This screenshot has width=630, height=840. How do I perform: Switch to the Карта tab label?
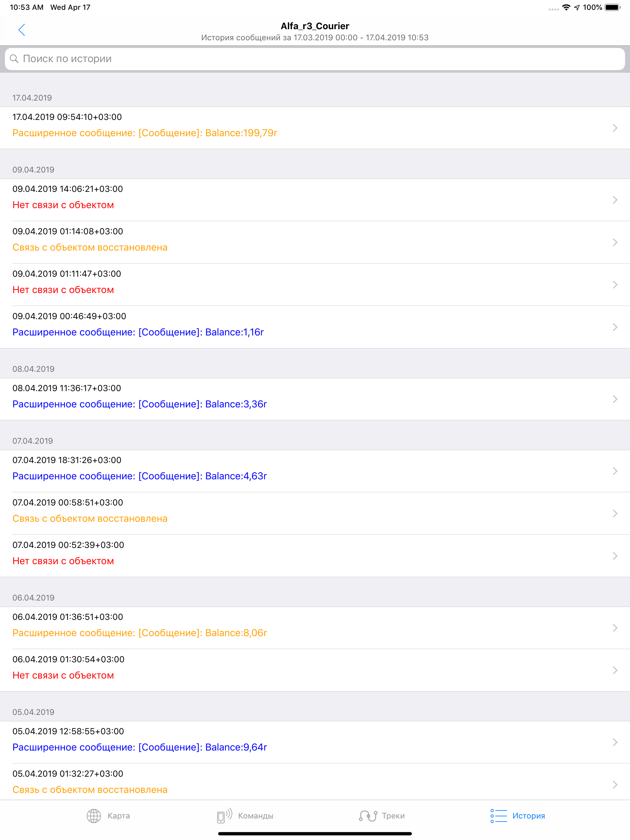[x=118, y=816]
